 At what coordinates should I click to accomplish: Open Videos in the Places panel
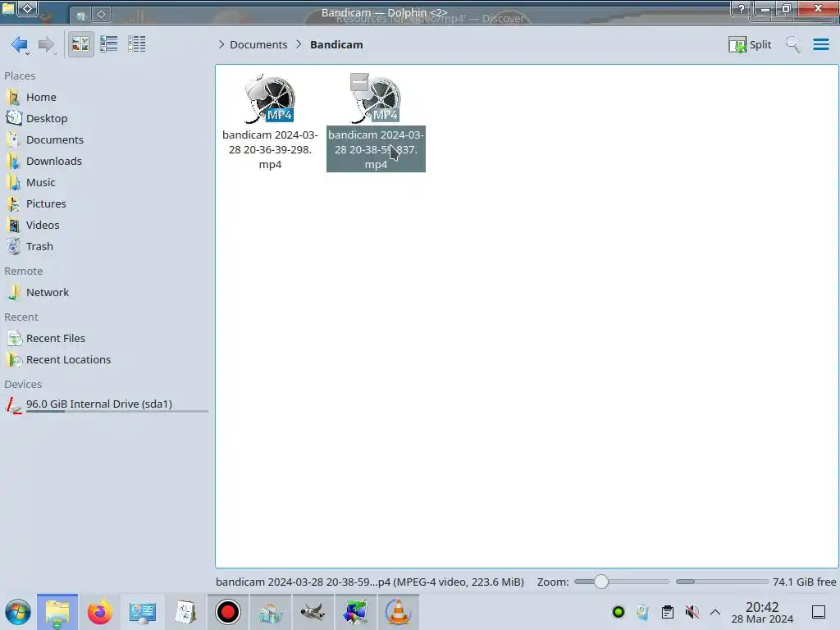pos(43,226)
